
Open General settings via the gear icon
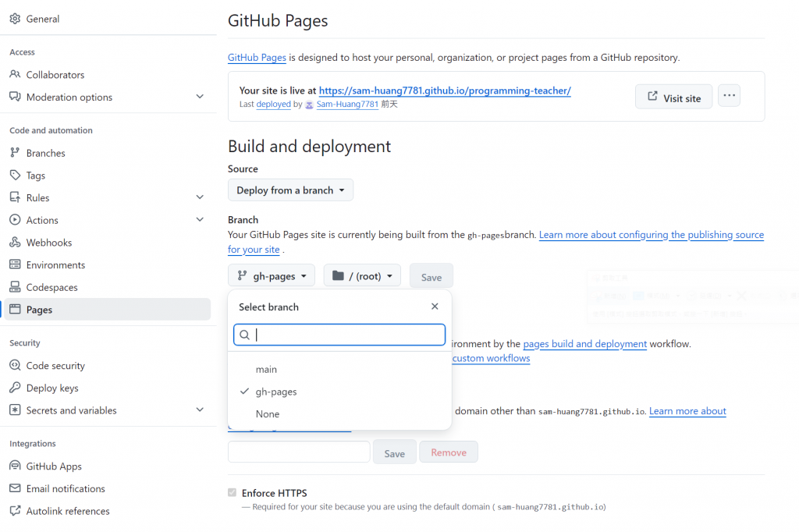15,19
